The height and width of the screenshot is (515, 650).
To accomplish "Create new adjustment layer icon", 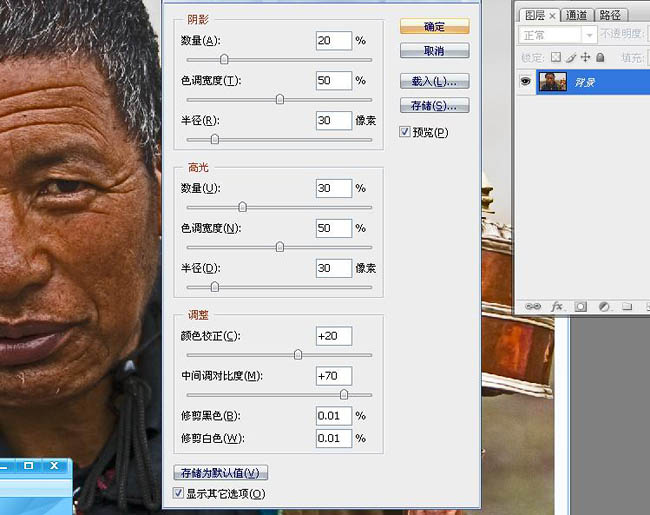I will point(604,306).
